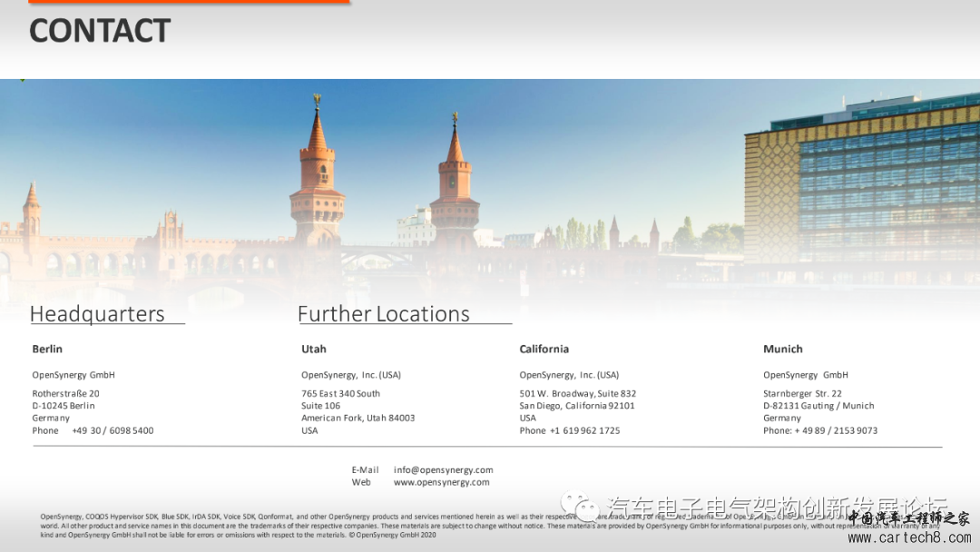Open the www.opensynergy.com web link
Viewport: 980px width, 552px height.
coord(441,482)
